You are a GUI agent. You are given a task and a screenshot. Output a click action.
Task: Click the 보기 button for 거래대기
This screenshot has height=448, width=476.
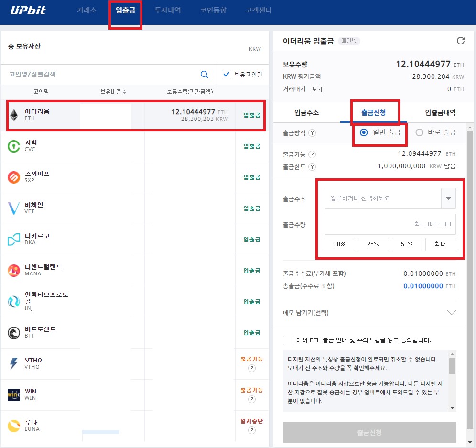(x=317, y=89)
